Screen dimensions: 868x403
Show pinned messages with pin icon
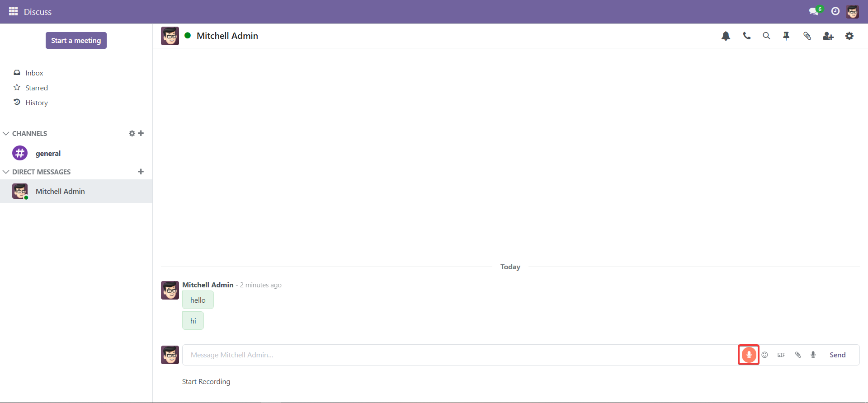click(786, 36)
